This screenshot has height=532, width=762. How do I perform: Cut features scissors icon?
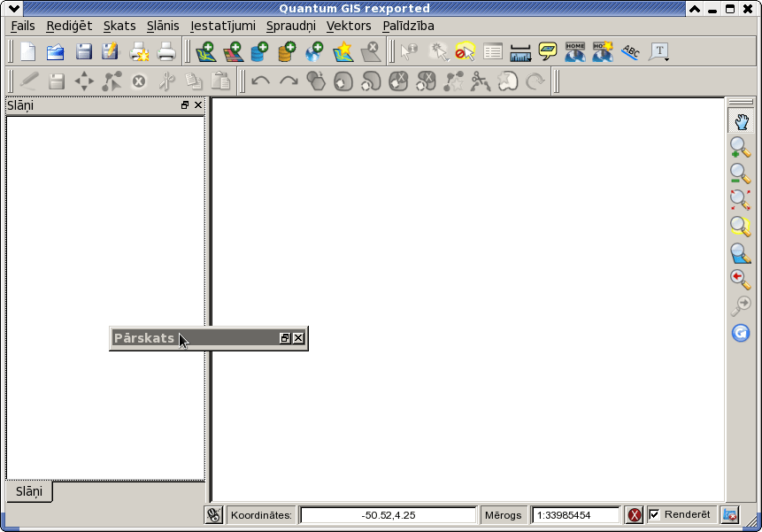pyautogui.click(x=166, y=81)
